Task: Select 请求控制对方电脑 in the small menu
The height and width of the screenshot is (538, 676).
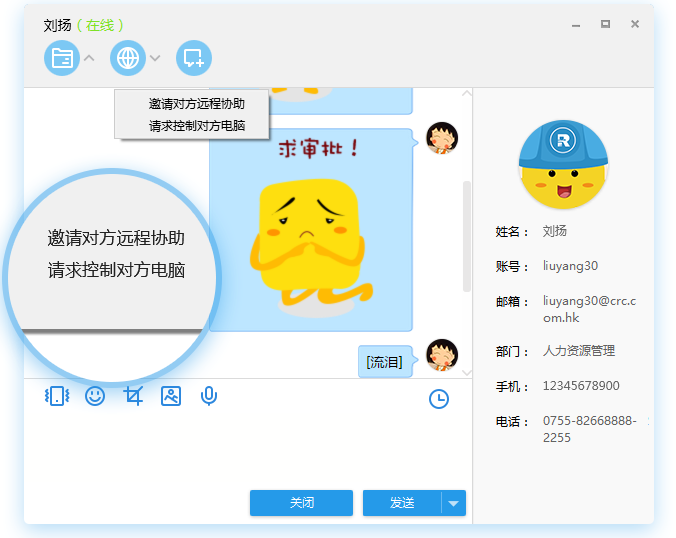Action: click(x=196, y=126)
